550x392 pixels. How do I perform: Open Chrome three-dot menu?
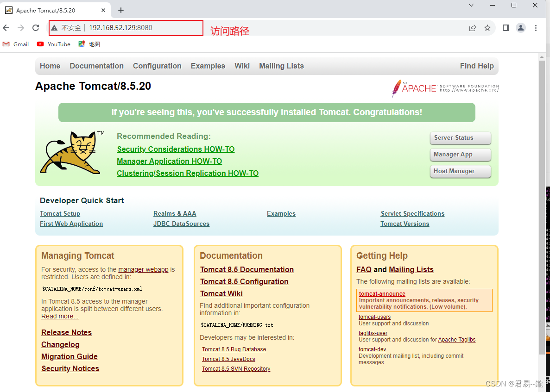pos(536,28)
